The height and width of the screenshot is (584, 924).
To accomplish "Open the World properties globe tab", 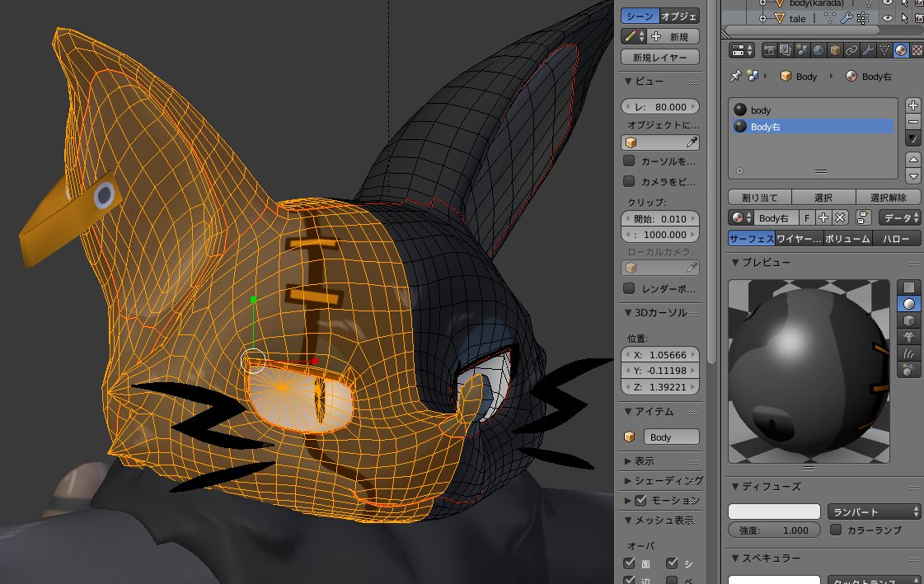I will pyautogui.click(x=818, y=50).
